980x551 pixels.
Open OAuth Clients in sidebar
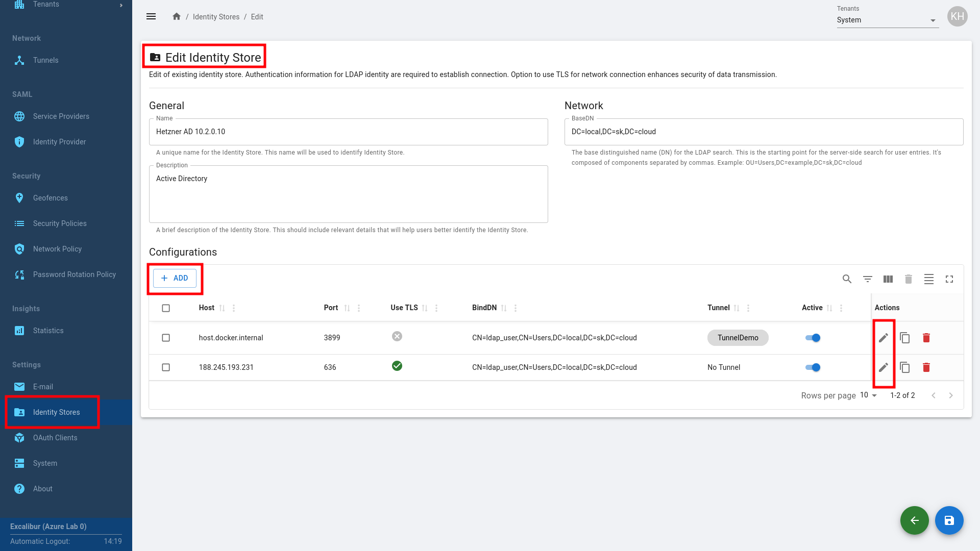(55, 438)
